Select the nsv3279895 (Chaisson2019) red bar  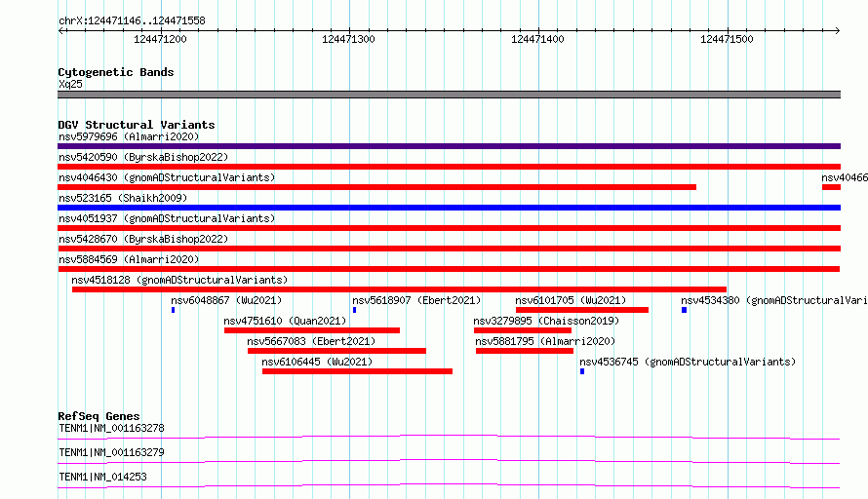pos(523,330)
